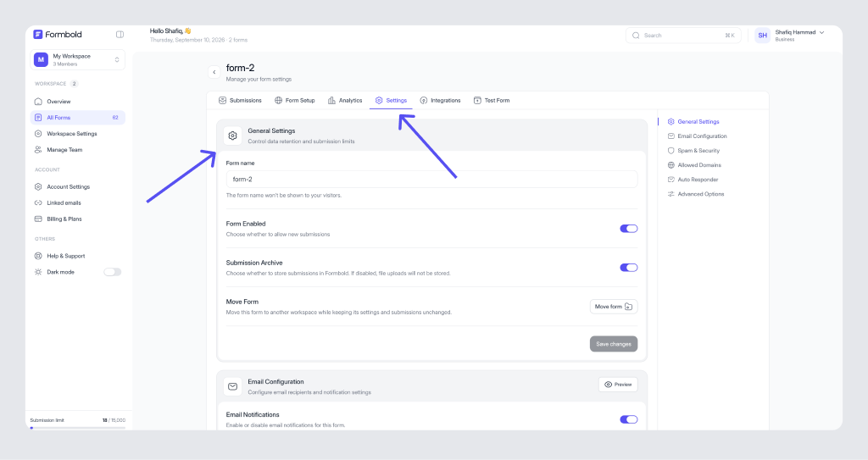868x460 pixels.
Task: Switch to the Form Setup tab
Action: [x=294, y=100]
